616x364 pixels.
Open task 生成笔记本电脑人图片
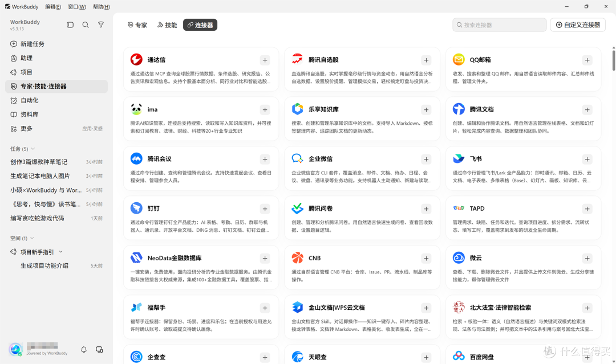coord(56,175)
